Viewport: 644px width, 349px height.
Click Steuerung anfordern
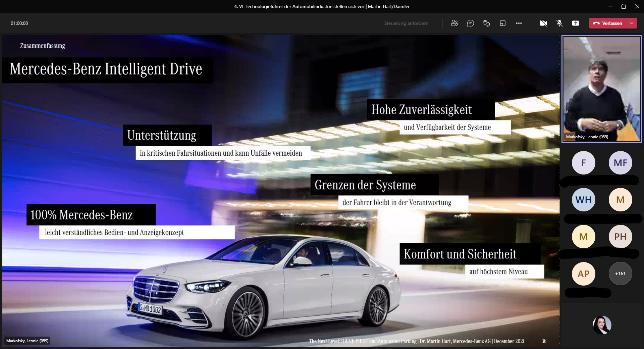point(406,23)
